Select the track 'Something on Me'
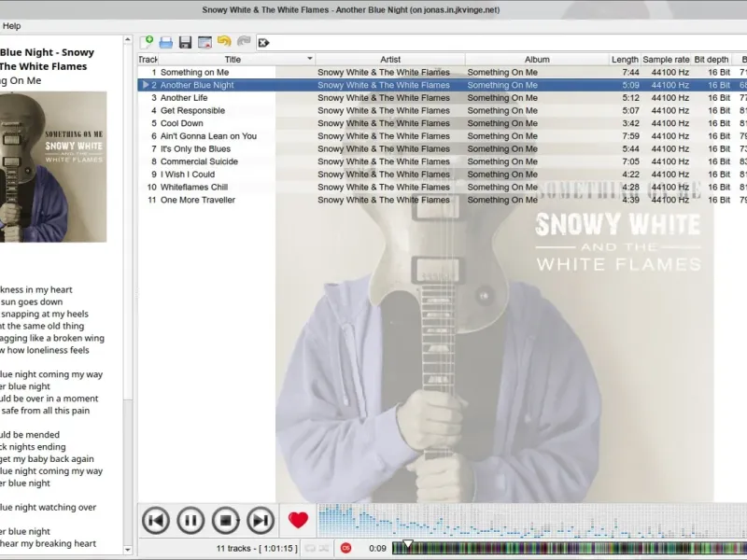Viewport: 747px width, 560px height. (x=194, y=73)
